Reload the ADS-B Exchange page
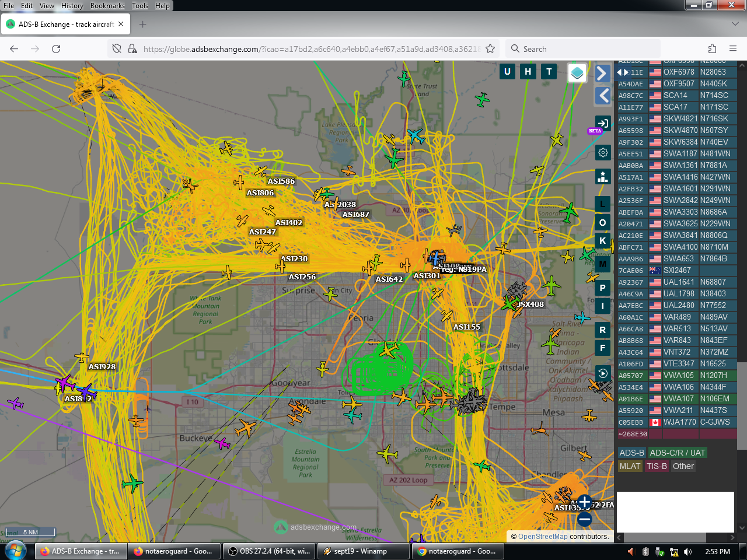The image size is (747, 560). (x=56, y=49)
